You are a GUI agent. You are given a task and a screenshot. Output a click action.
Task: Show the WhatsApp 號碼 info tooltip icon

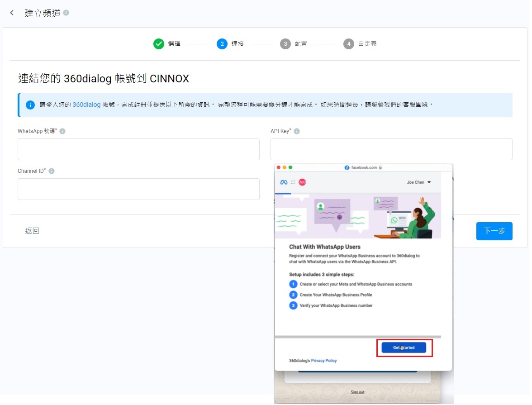[62, 131]
